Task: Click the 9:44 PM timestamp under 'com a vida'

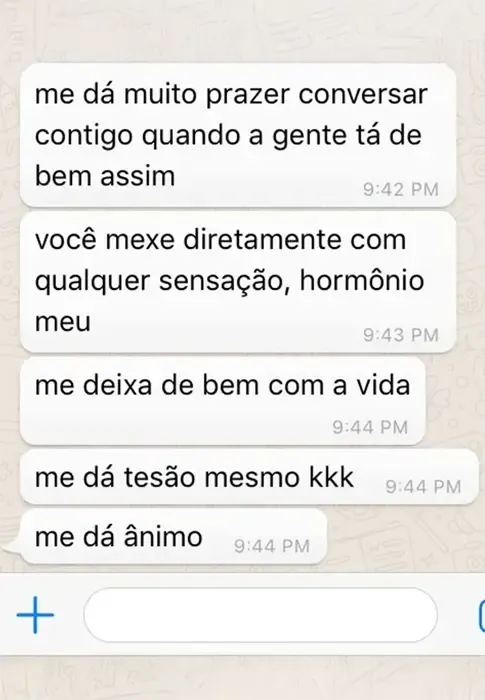Action: pyautogui.click(x=370, y=427)
